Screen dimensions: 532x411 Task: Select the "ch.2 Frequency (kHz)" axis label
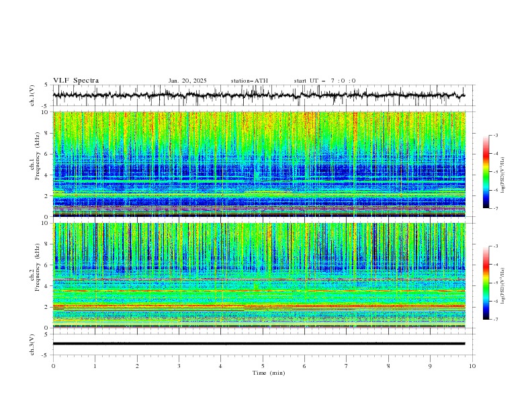click(x=35, y=267)
